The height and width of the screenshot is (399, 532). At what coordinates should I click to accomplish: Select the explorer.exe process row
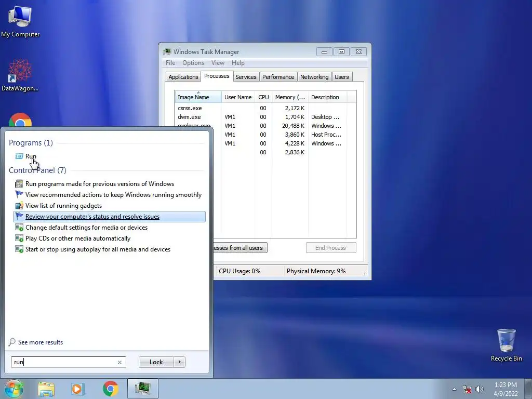pyautogui.click(x=261, y=126)
